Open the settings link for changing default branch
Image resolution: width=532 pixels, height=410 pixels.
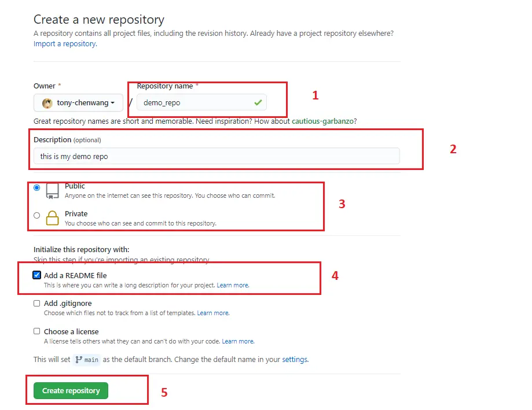(295, 360)
